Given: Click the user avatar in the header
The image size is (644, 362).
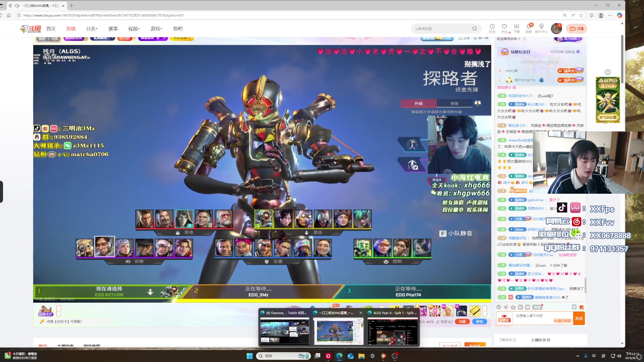Looking at the screenshot, I should (x=556, y=29).
